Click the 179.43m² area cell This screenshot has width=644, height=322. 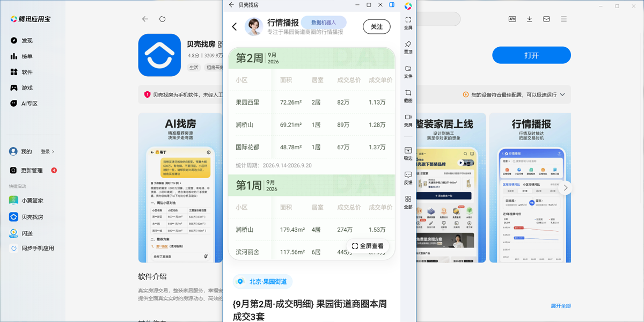pyautogui.click(x=292, y=230)
